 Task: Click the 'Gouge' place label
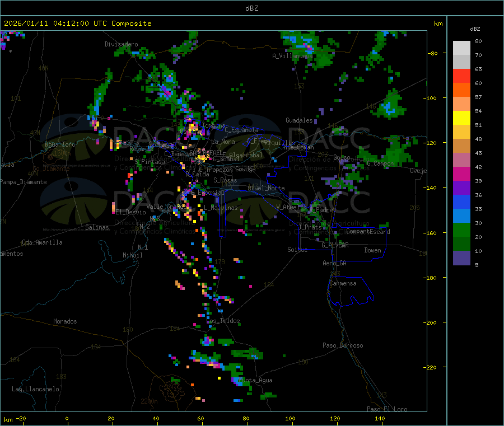pyautogui.click(x=245, y=169)
